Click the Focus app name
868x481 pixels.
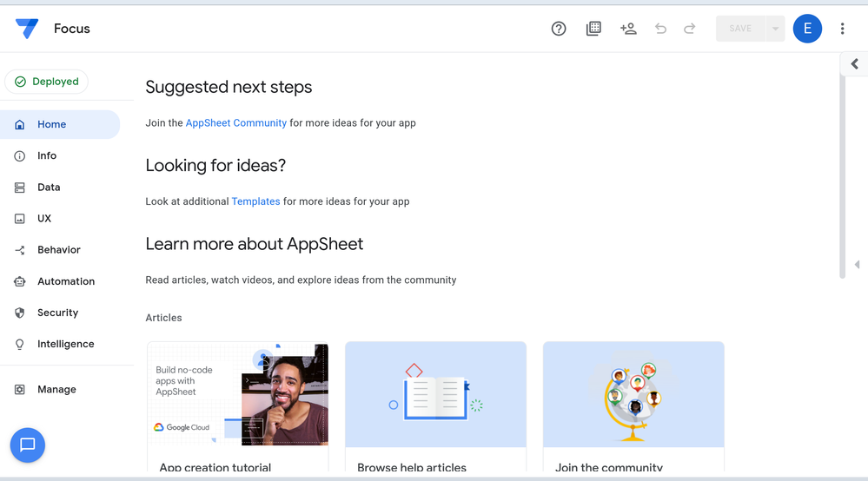pyautogui.click(x=72, y=28)
